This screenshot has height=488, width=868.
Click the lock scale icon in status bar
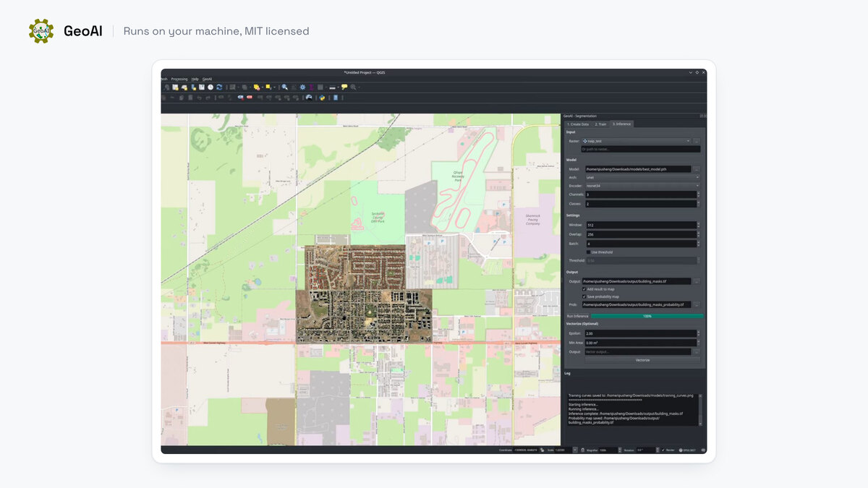tap(582, 450)
